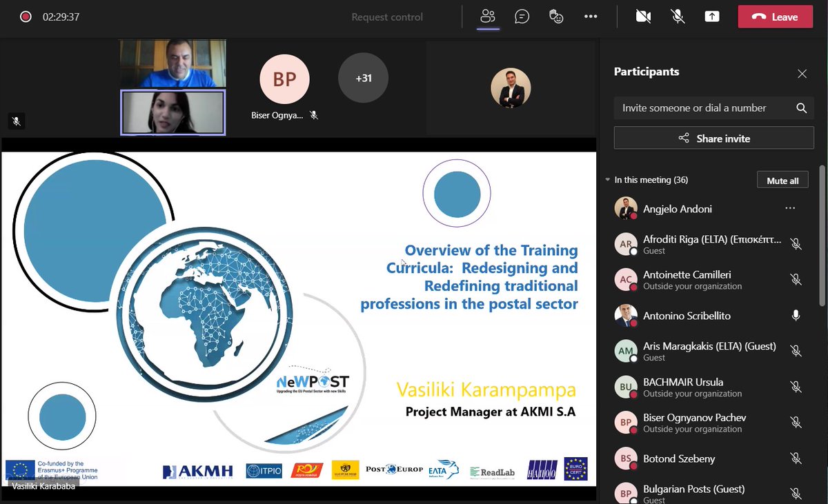Screen dimensions: 828x504
Task: Open the More actions ellipsis menu
Action: click(x=591, y=17)
